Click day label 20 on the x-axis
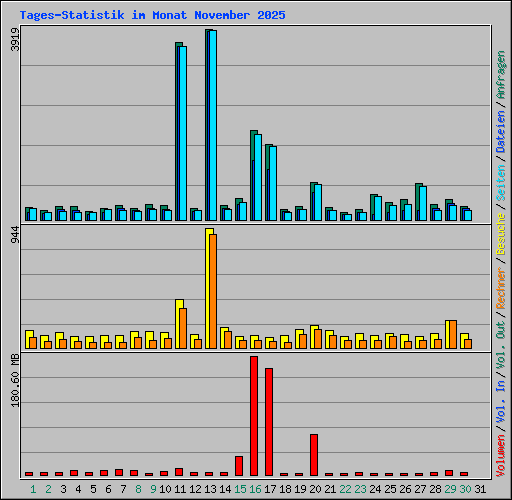This screenshot has width=512, height=500. (x=315, y=489)
